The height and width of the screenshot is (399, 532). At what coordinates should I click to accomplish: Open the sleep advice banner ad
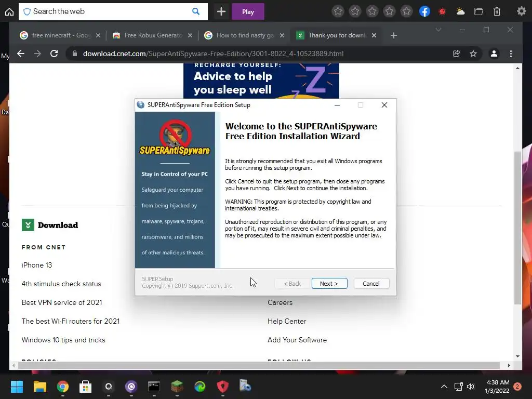coord(261,81)
